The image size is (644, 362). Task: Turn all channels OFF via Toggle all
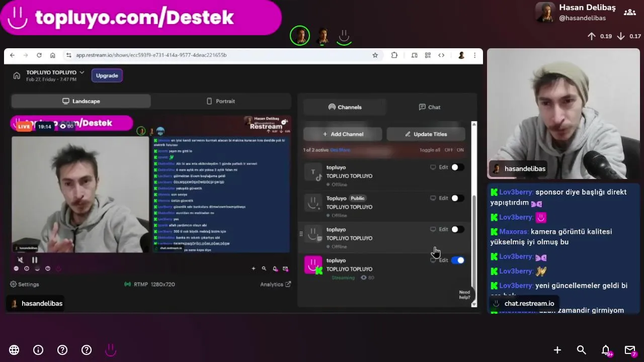448,150
